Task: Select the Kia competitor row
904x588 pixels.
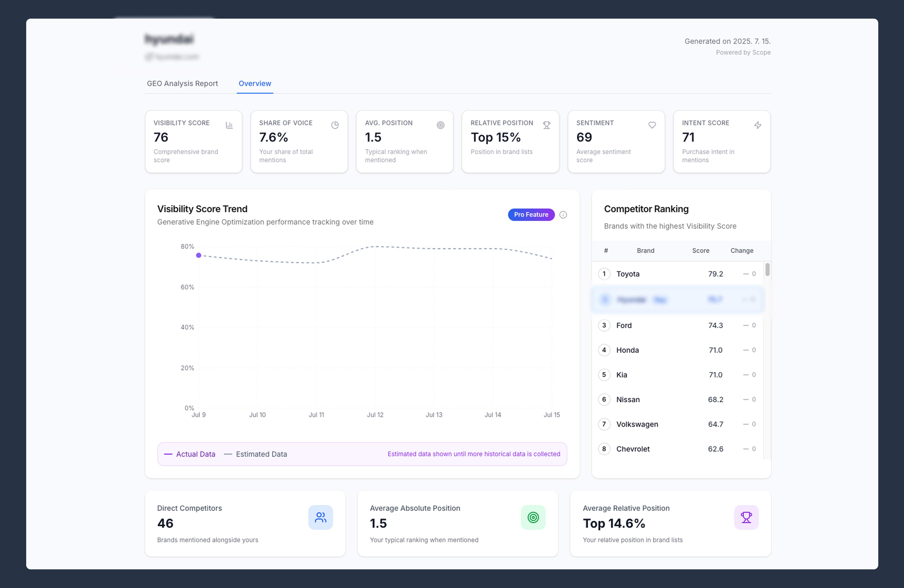Action: [677, 375]
